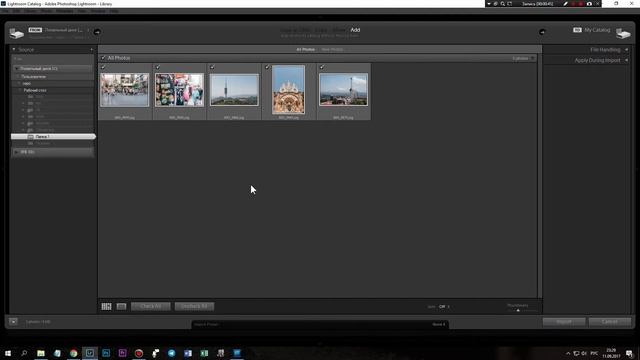Select the Add import method
This screenshot has width=640, height=360.
coord(355,30)
